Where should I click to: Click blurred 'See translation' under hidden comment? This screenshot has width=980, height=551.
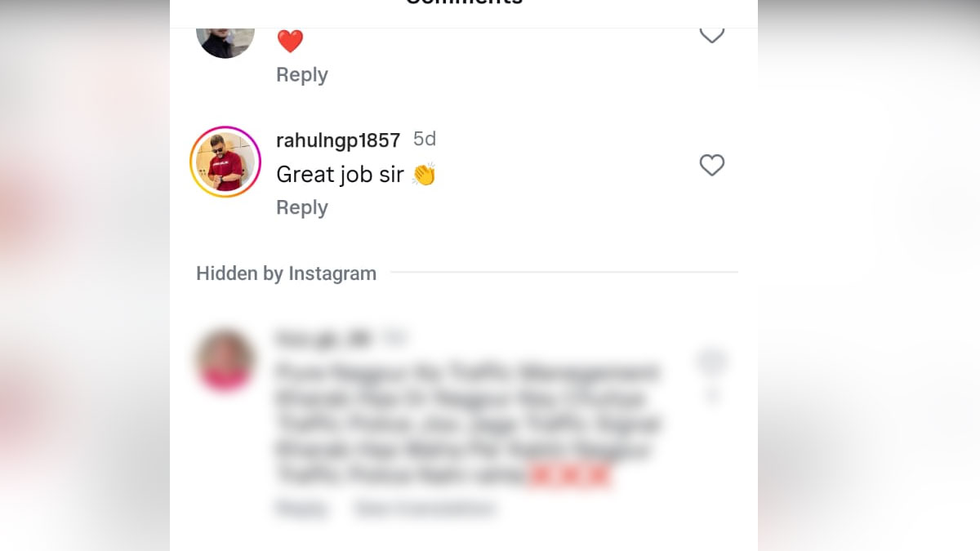pos(425,509)
